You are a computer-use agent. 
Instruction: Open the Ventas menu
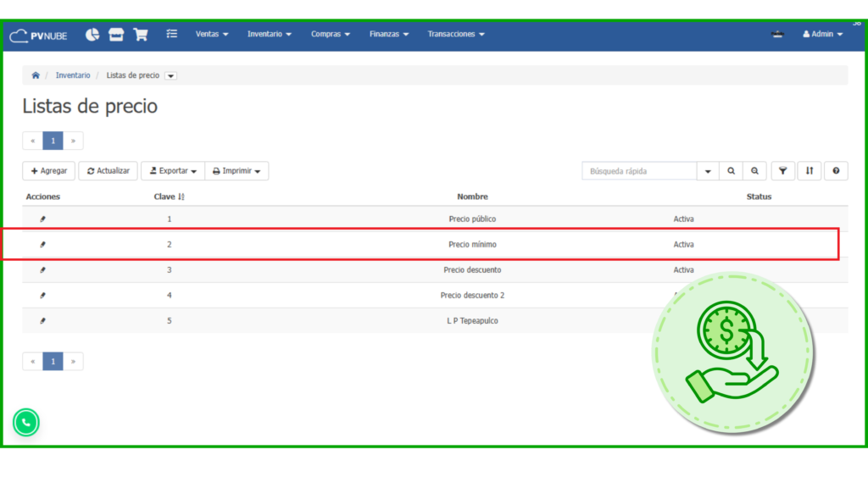212,35
